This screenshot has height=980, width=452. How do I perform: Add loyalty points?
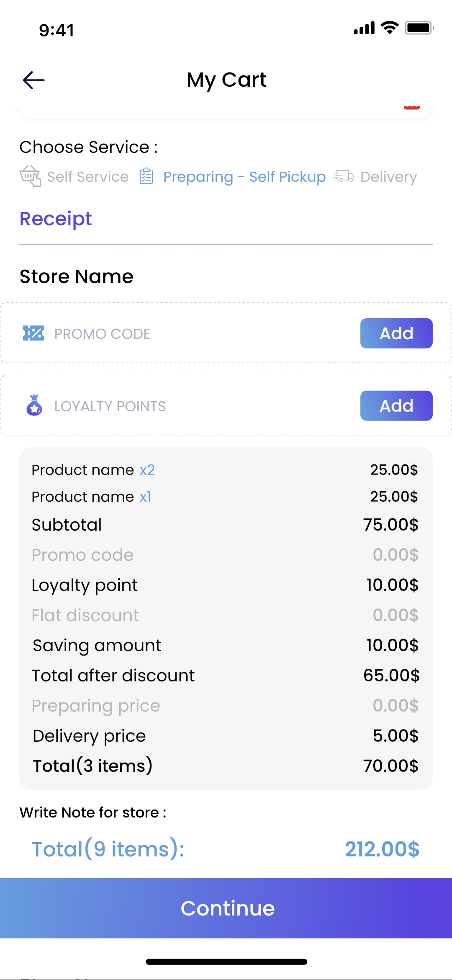(x=396, y=405)
